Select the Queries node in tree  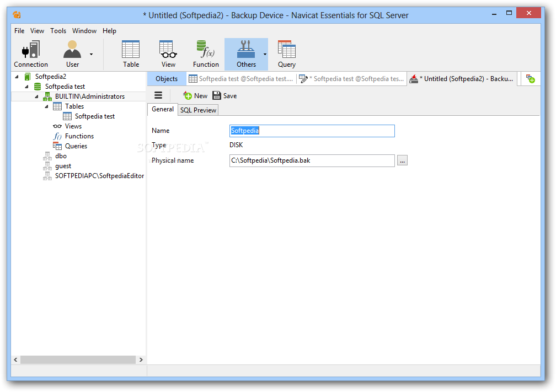(x=76, y=146)
